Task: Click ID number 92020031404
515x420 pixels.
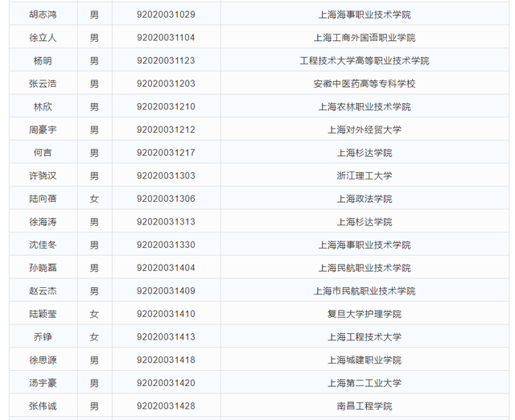Action: tap(166, 268)
